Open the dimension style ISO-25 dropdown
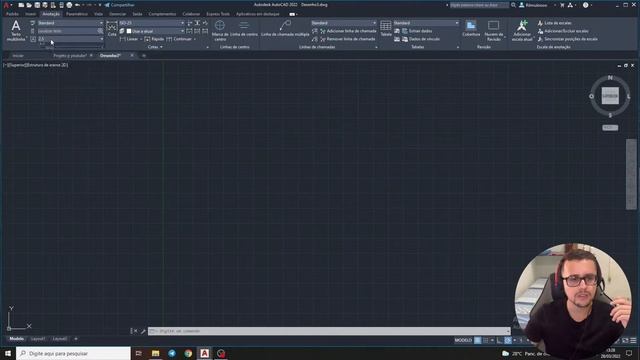The height and width of the screenshot is (360, 640). [x=151, y=23]
